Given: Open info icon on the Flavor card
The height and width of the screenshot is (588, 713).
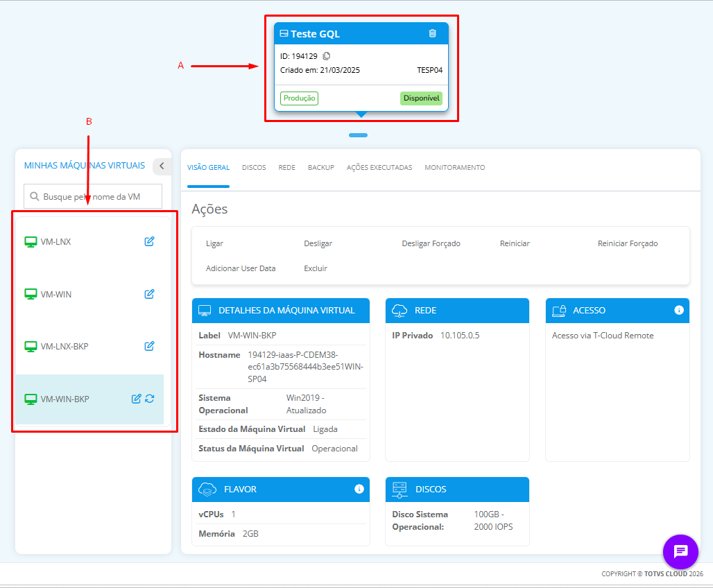Looking at the screenshot, I should click(x=359, y=489).
